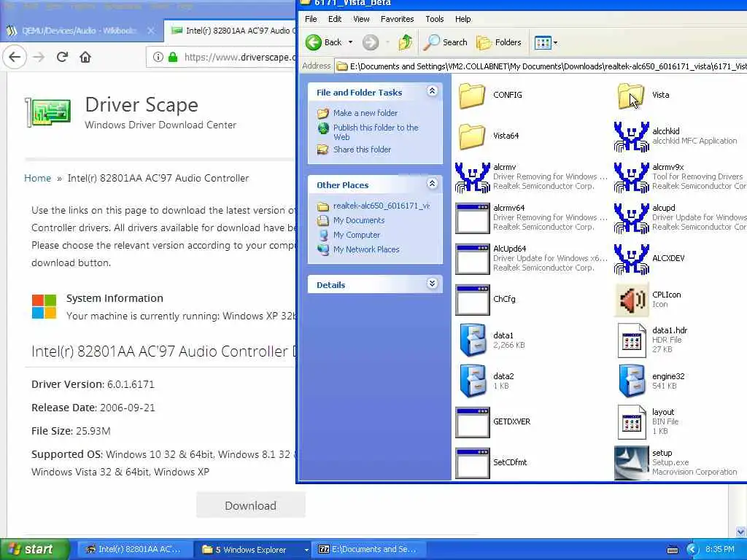Select the alcrmv64 file icon
Viewport: 747px width, 560px height.
(x=472, y=219)
